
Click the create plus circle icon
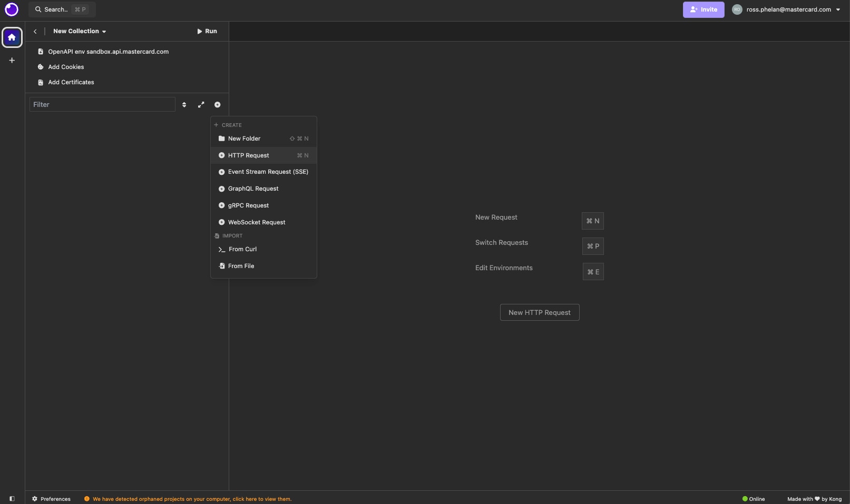coord(217,105)
